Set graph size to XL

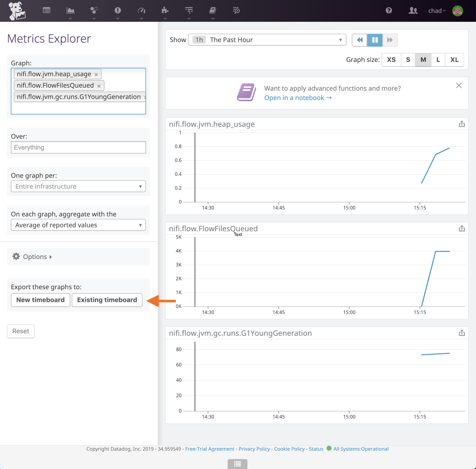pos(454,60)
